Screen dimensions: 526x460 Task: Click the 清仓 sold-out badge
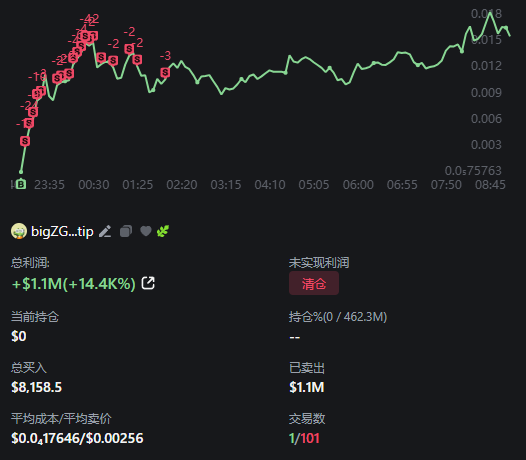point(314,284)
